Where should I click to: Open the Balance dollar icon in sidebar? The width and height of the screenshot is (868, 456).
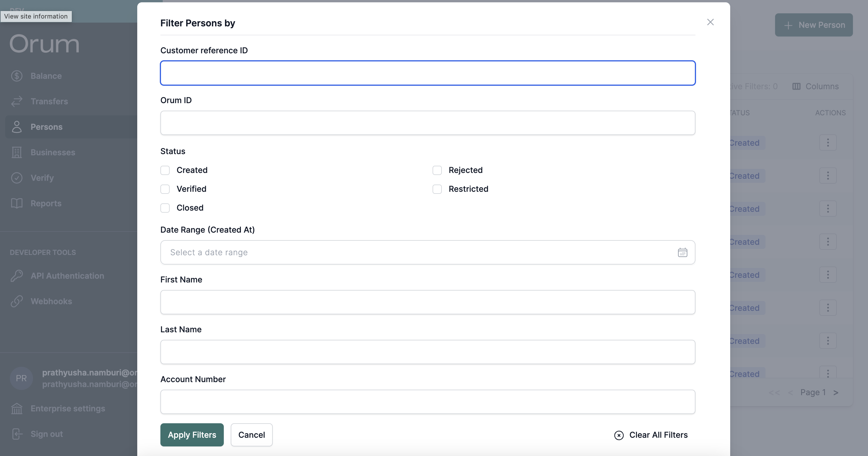[17, 76]
